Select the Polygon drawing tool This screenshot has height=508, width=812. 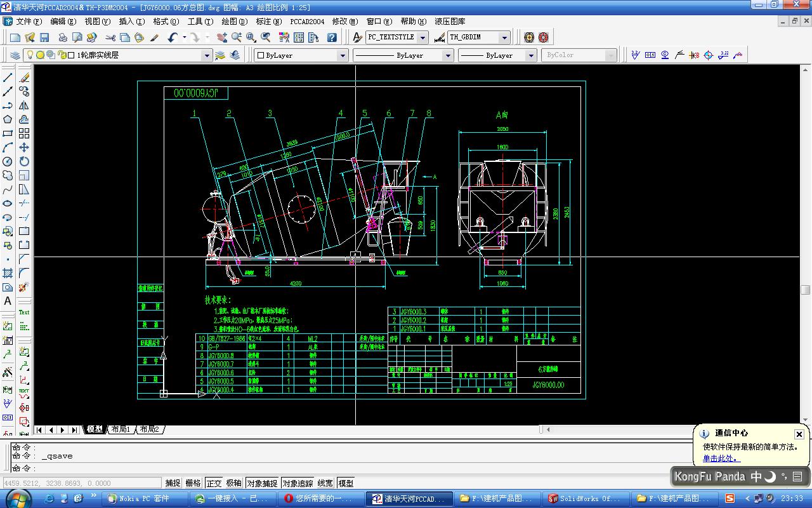coord(8,119)
